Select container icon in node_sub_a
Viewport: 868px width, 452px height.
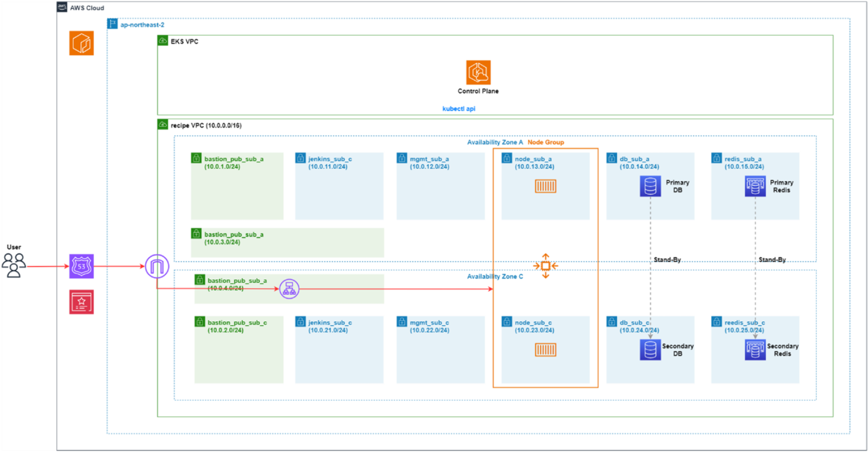(545, 186)
